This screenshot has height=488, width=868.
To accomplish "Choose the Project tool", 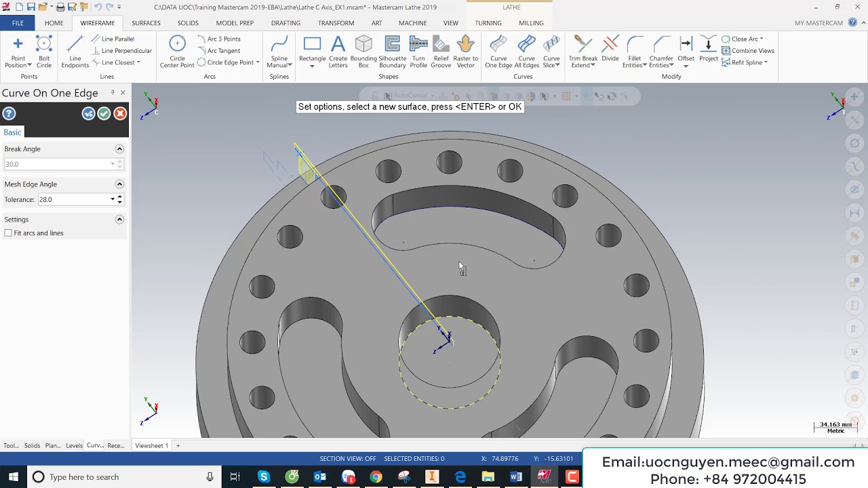I will tap(709, 49).
